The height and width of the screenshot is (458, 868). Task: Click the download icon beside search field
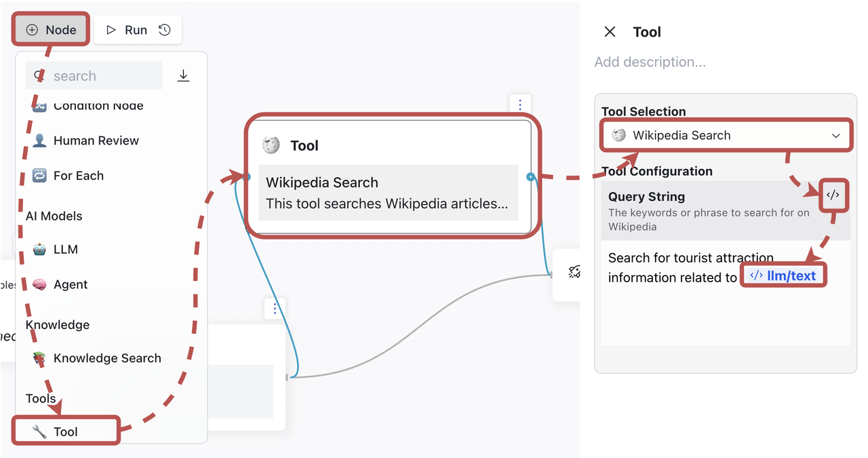pos(183,76)
